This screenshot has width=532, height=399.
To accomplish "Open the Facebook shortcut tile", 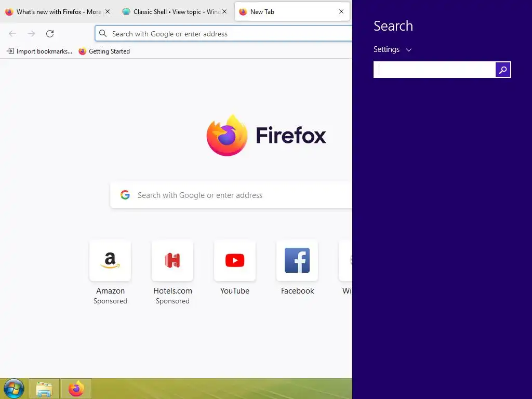I will (x=297, y=261).
